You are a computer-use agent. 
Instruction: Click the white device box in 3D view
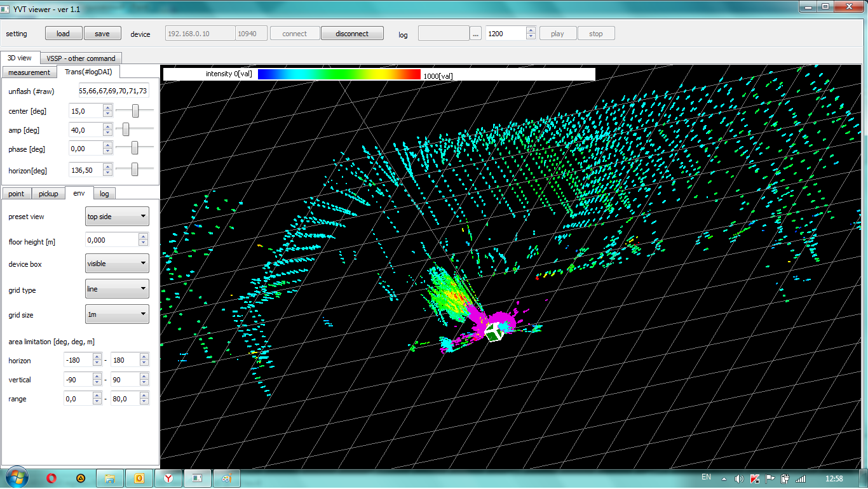494,332
